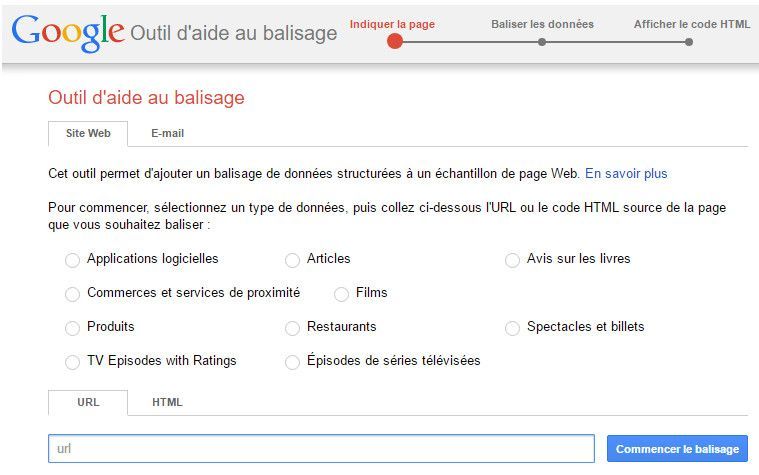
Task: Select the Films radio button
Action: pyautogui.click(x=341, y=294)
